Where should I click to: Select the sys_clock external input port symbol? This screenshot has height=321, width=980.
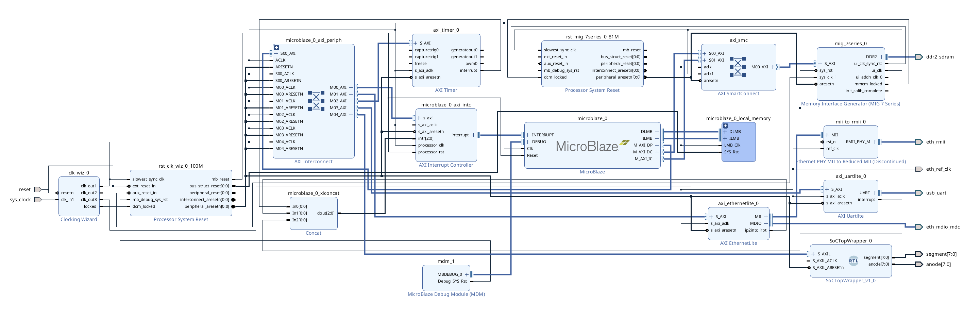[x=38, y=200]
